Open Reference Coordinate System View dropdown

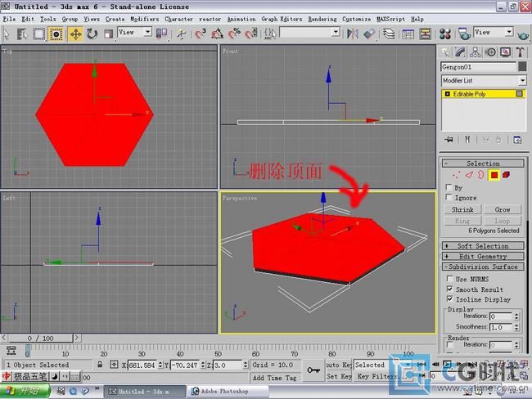(x=134, y=32)
